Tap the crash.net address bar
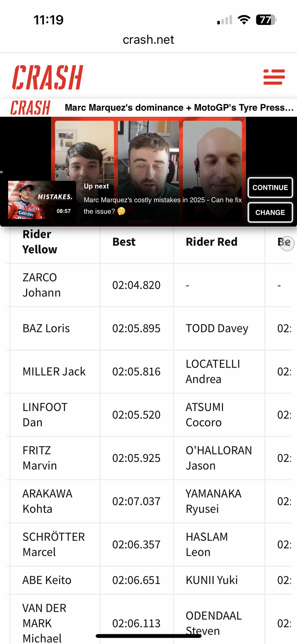Screen dimensions: 297x644 (148, 39)
